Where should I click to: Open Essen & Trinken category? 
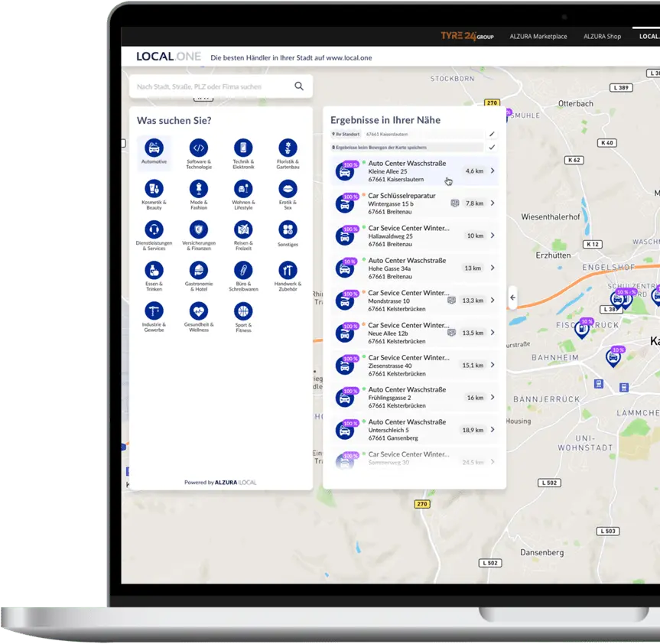point(154,270)
